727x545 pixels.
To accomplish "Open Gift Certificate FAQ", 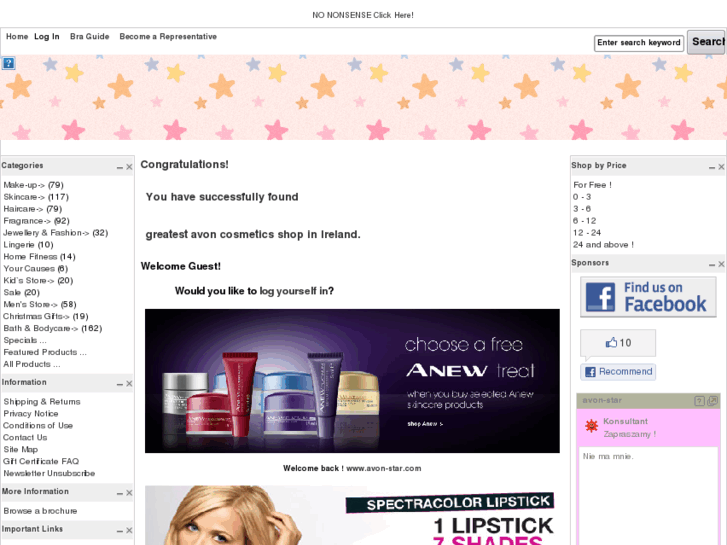I will 41,462.
